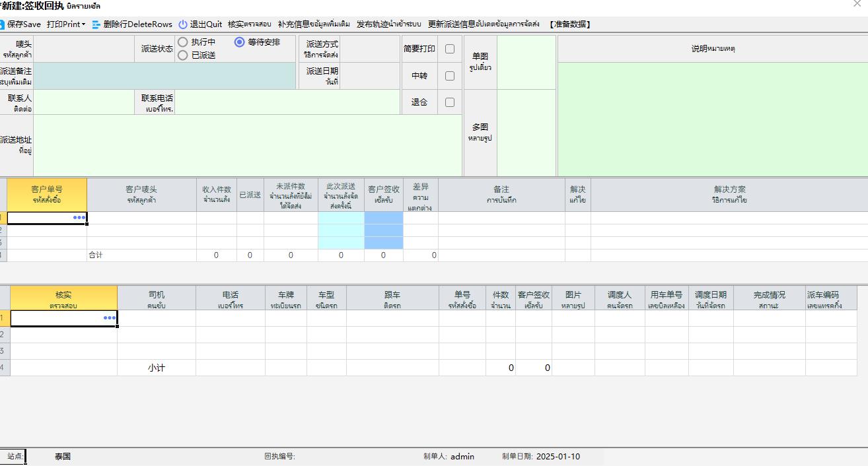Open lookup ellipsis in 核实 cell
Viewport: 868px width, 466px height.
(x=110, y=318)
